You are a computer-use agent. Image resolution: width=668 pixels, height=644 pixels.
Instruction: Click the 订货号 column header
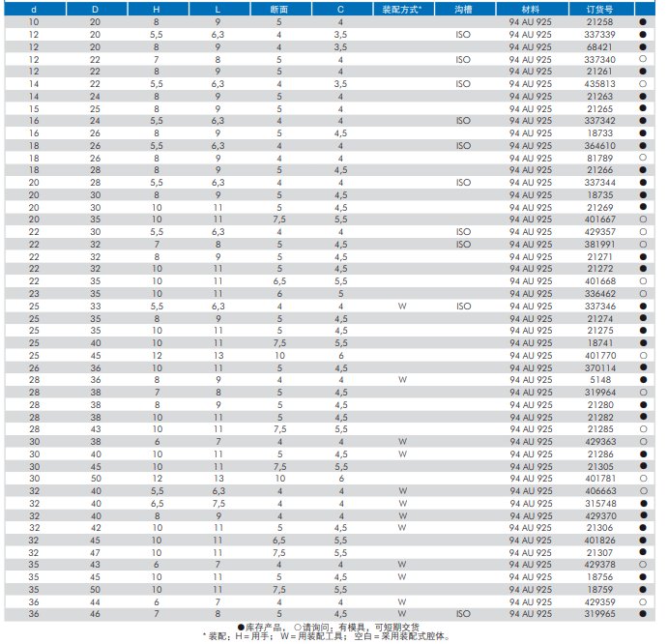pyautogui.click(x=599, y=9)
